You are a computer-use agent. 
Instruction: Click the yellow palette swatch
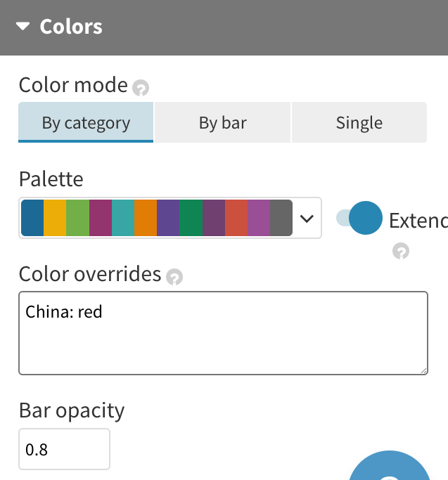[55, 218]
